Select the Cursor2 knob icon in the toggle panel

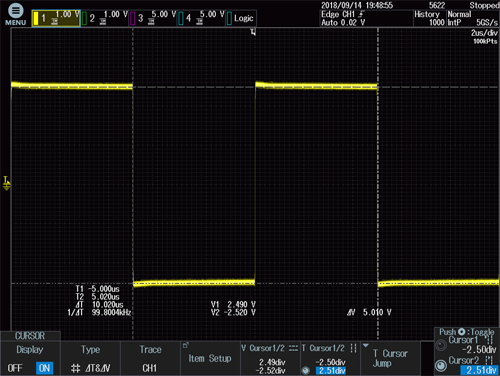click(441, 365)
